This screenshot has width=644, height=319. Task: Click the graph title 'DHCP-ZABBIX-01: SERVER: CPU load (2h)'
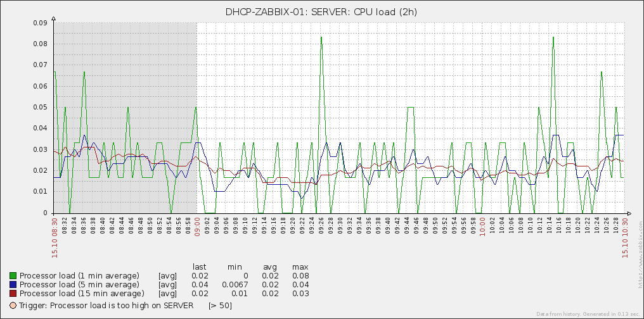click(322, 11)
